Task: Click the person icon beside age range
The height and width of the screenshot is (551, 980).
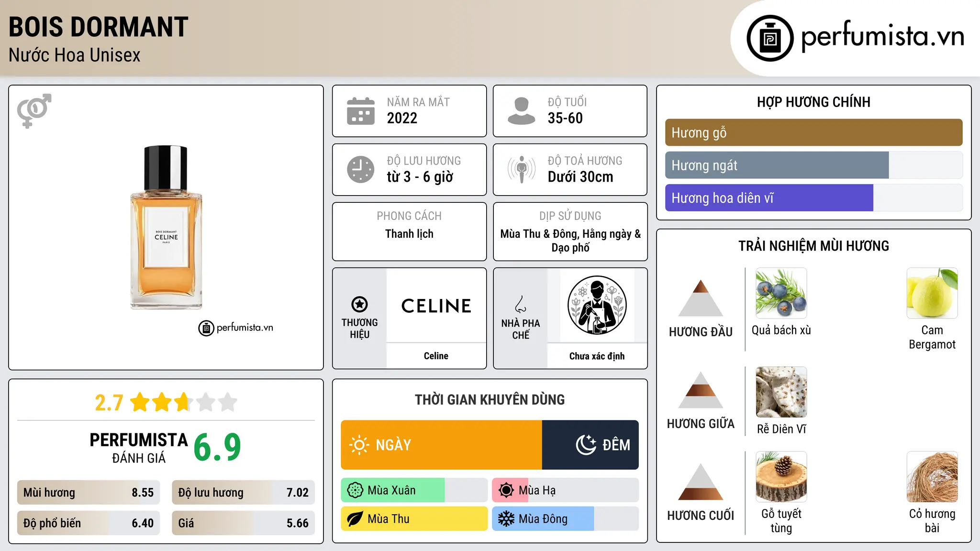Action: 522,111
